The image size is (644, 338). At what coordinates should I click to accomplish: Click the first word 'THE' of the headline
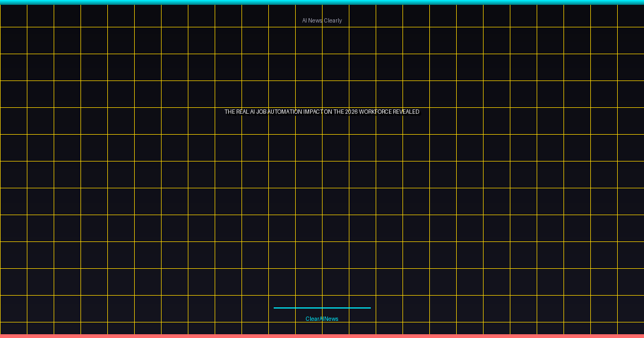(x=230, y=112)
